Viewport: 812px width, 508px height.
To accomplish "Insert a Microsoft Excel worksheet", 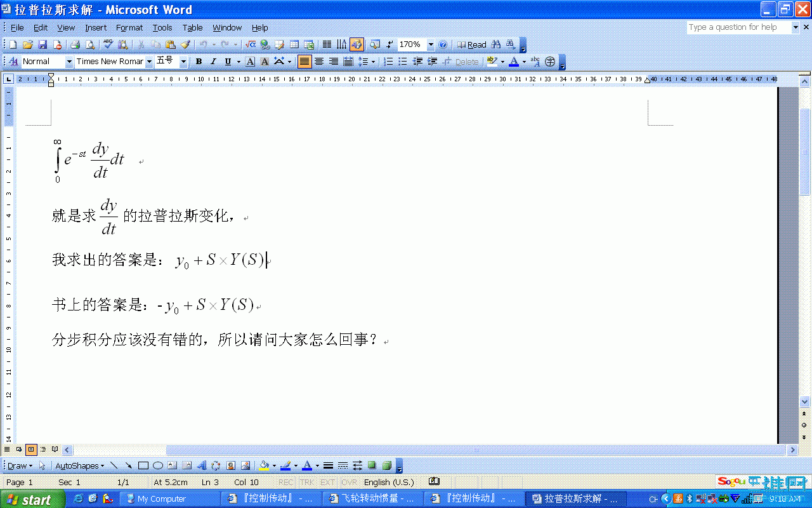I will click(309, 44).
